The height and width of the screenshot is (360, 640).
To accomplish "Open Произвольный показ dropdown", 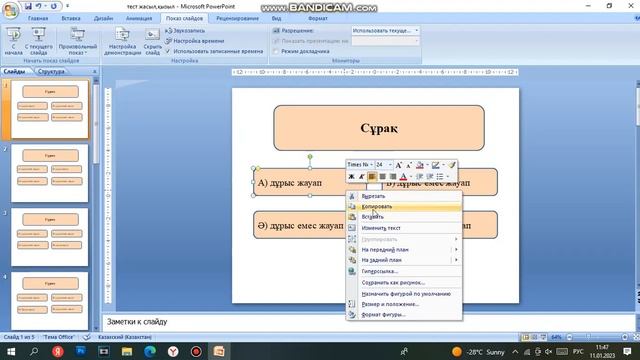I will (x=78, y=41).
